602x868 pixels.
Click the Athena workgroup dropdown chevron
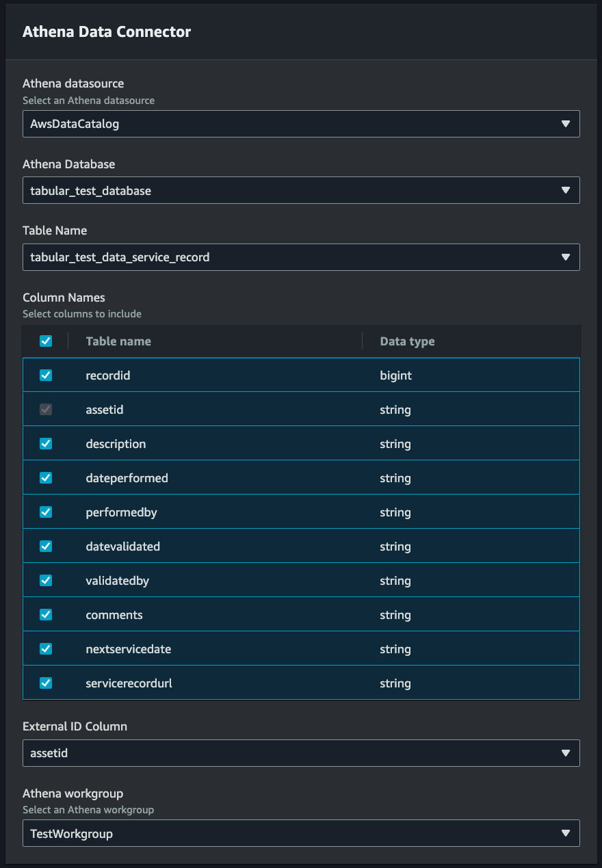click(566, 834)
